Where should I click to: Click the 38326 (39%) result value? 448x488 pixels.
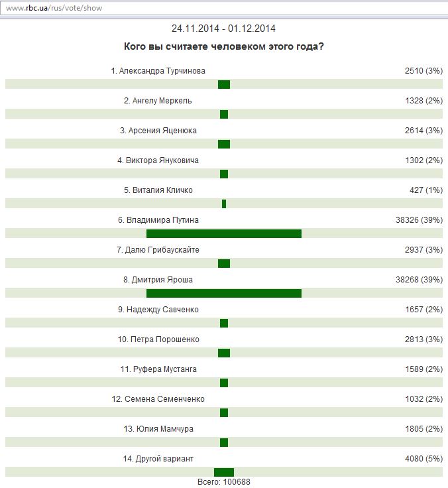coord(419,220)
